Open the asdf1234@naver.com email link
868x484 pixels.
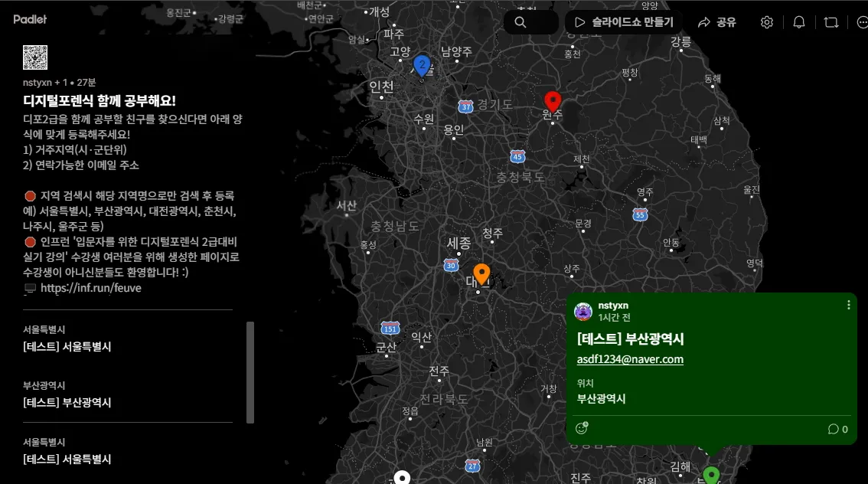630,359
